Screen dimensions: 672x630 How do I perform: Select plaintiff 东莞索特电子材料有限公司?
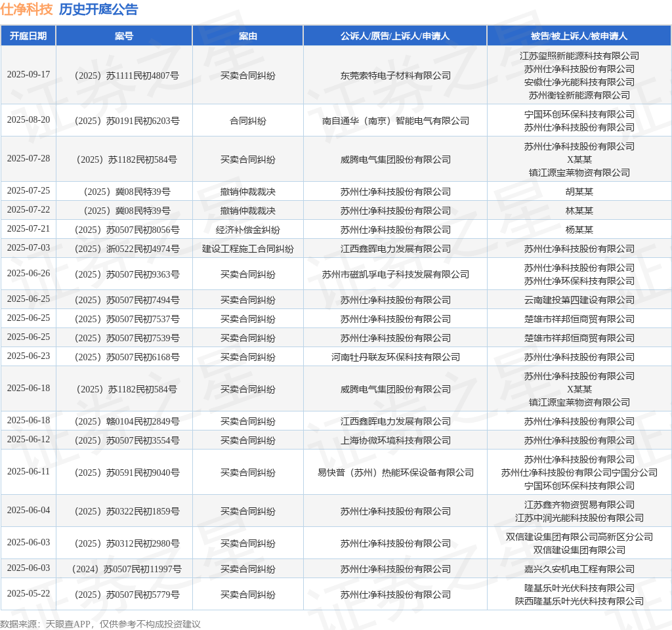(x=396, y=76)
